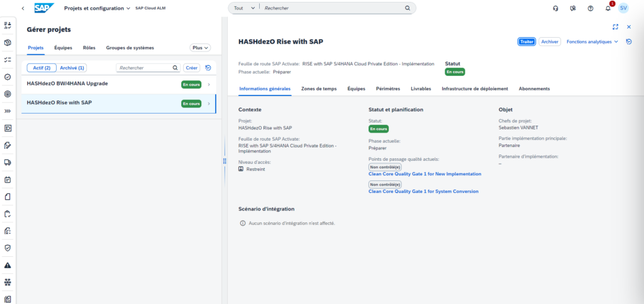Open the clipboard checkmark icon in the sidebar
The width and height of the screenshot is (644, 304).
tap(8, 214)
